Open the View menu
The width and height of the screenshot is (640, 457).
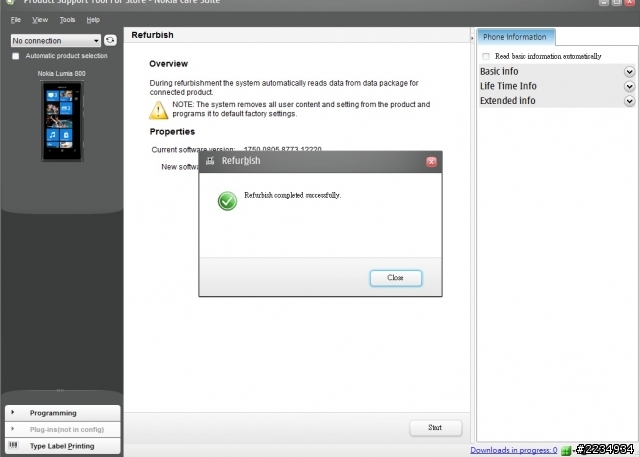click(x=40, y=20)
